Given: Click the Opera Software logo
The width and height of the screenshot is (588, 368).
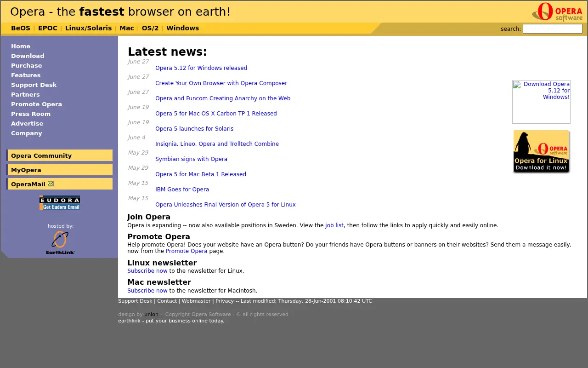Looking at the screenshot, I should click(x=557, y=12).
